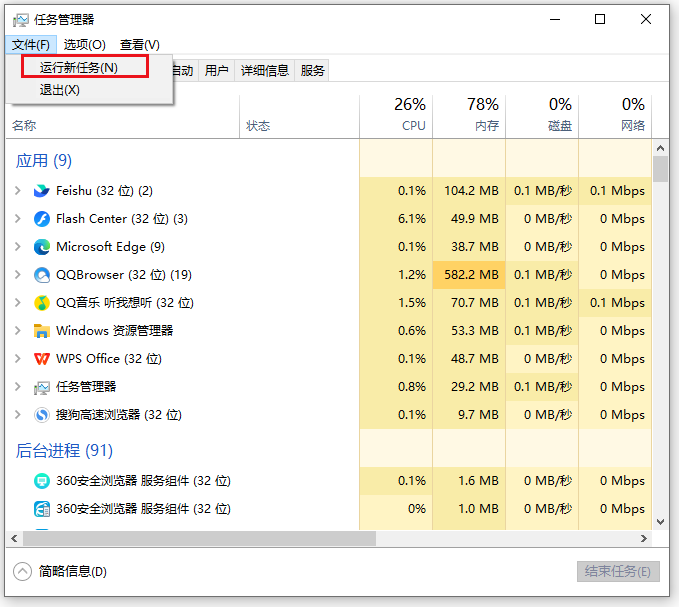Open the 选项(O) menu
Image resolution: width=679 pixels, height=607 pixels.
click(x=84, y=45)
